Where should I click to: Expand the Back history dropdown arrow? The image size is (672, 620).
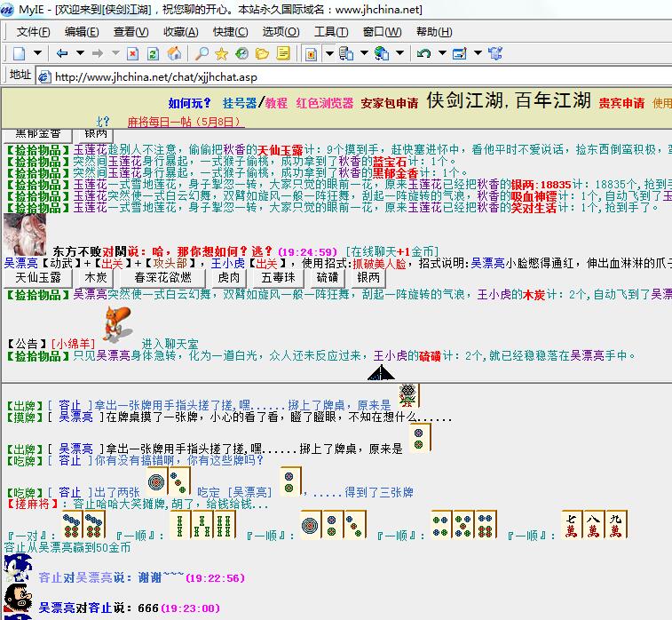[x=80, y=53]
